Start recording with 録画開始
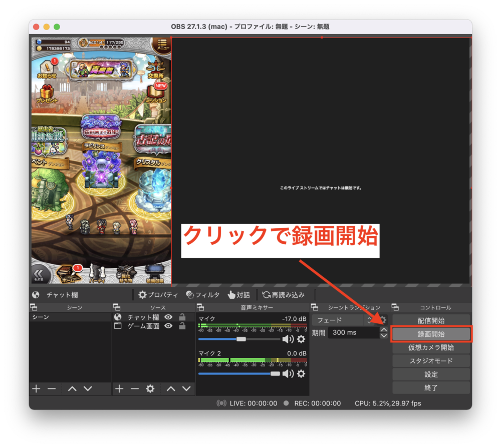 pyautogui.click(x=431, y=334)
